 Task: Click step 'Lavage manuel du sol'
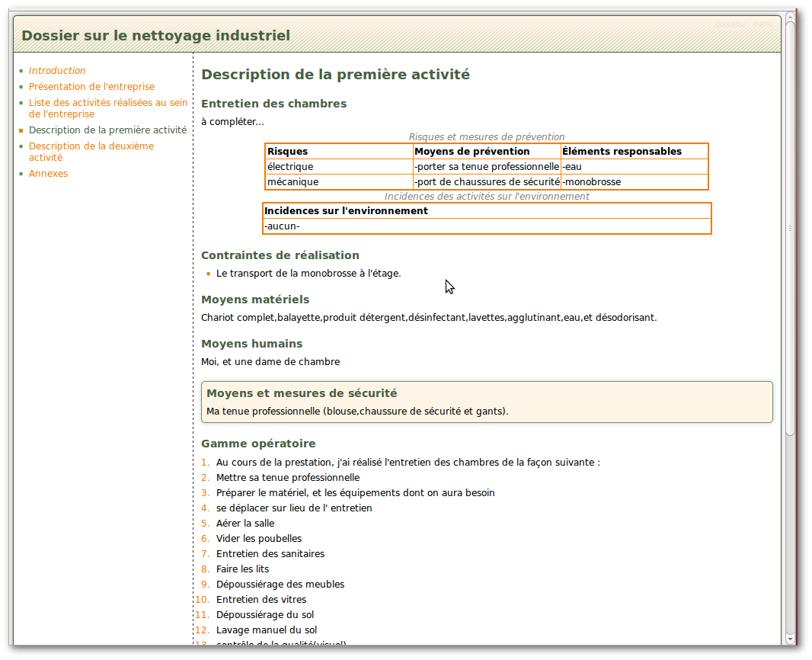pos(267,630)
